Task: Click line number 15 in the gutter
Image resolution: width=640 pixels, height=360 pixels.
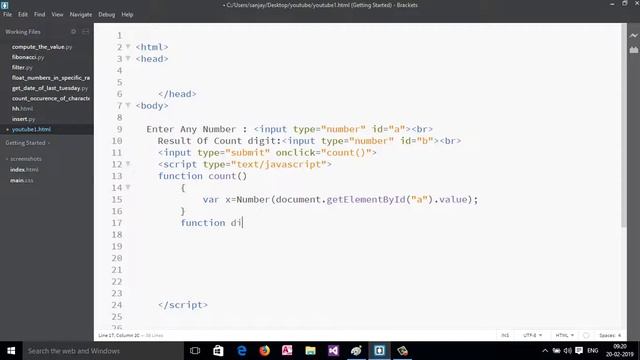Action: pyautogui.click(x=117, y=200)
